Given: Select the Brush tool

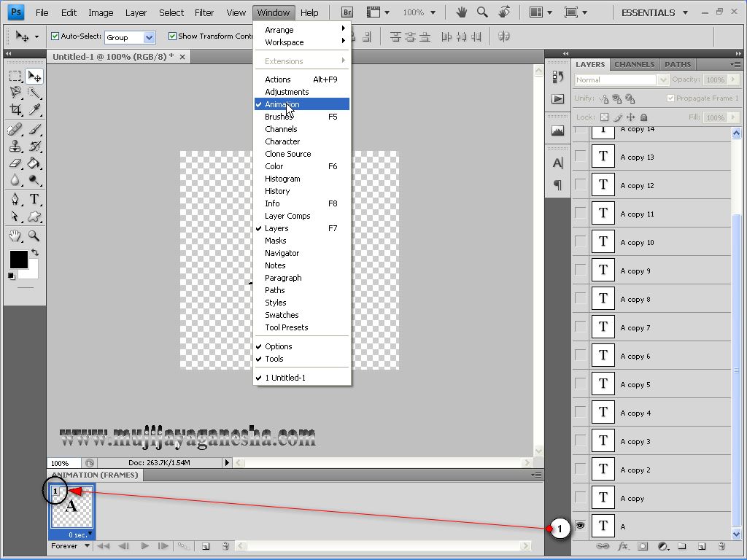Looking at the screenshot, I should (34, 129).
